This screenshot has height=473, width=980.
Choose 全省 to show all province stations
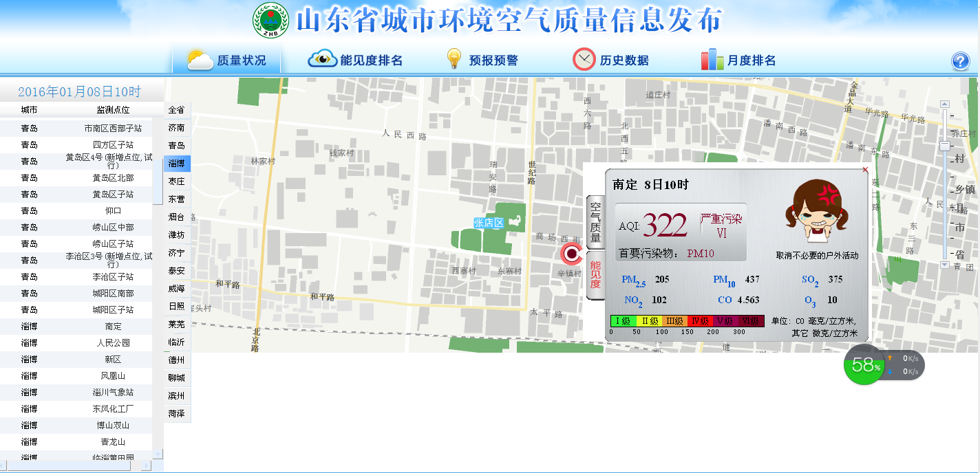[x=177, y=110]
